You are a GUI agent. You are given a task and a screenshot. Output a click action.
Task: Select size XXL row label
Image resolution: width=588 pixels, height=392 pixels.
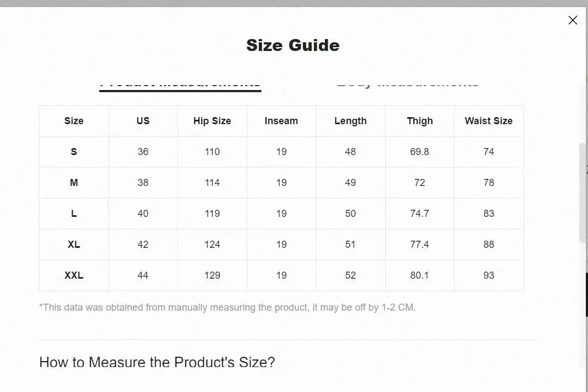[73, 275]
